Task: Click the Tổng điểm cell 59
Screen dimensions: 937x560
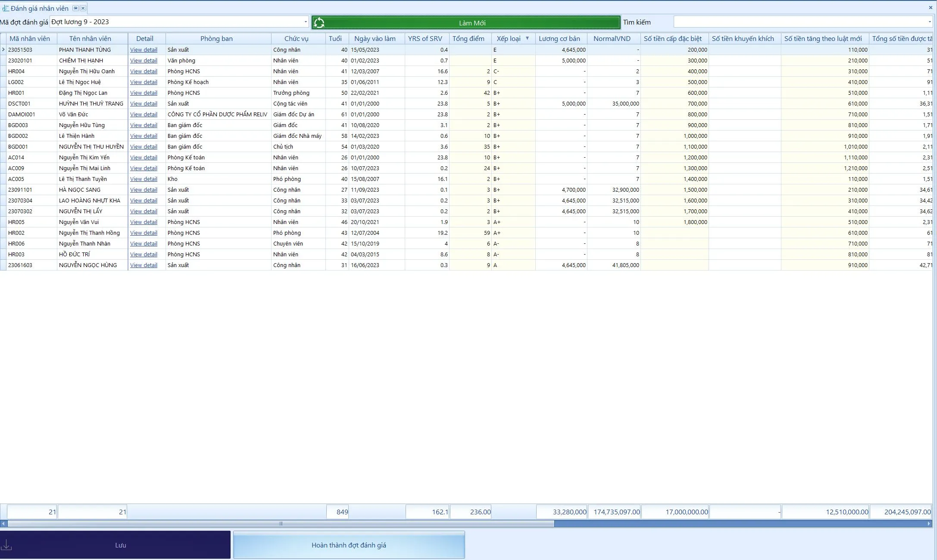Action: click(x=470, y=233)
